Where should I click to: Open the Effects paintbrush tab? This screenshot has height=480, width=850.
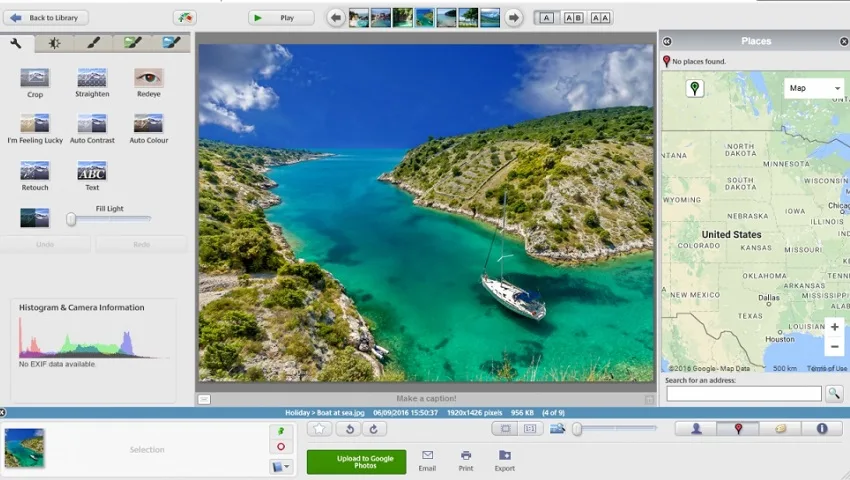pos(93,43)
